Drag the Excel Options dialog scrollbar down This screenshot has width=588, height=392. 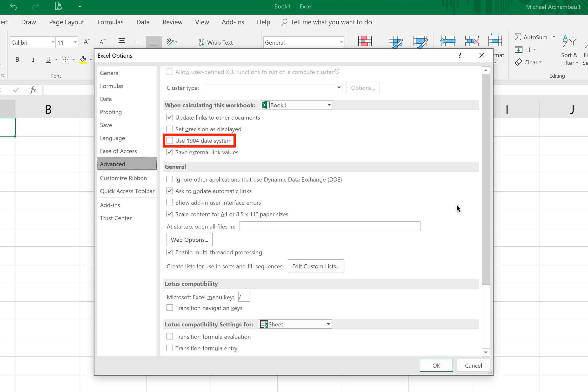[x=486, y=352]
